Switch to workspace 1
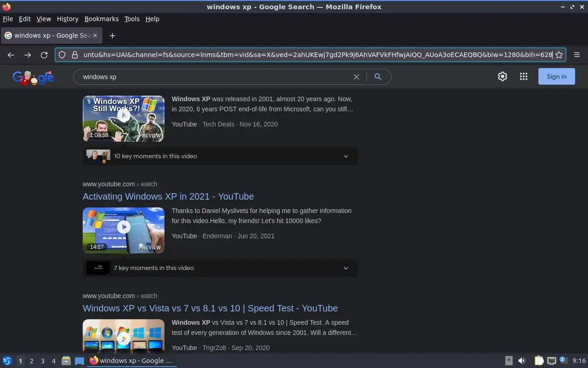588x368 pixels. [x=20, y=361]
